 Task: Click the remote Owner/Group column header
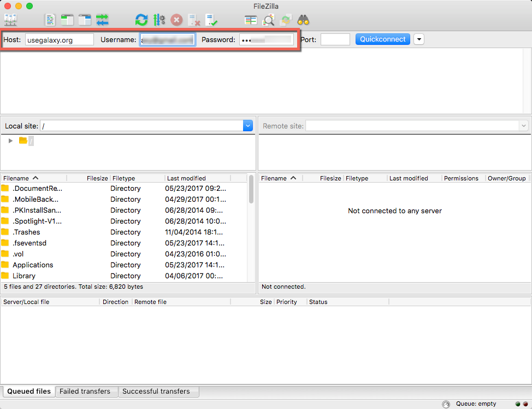[x=507, y=178]
